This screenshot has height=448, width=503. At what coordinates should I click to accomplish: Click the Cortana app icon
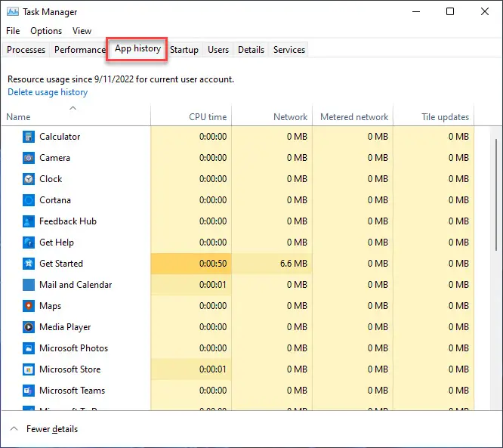coord(29,200)
